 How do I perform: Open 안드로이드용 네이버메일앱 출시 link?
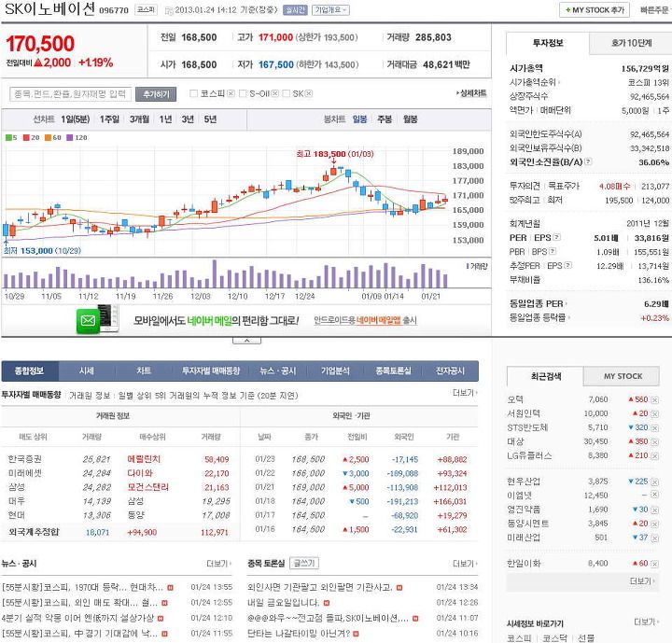365,320
